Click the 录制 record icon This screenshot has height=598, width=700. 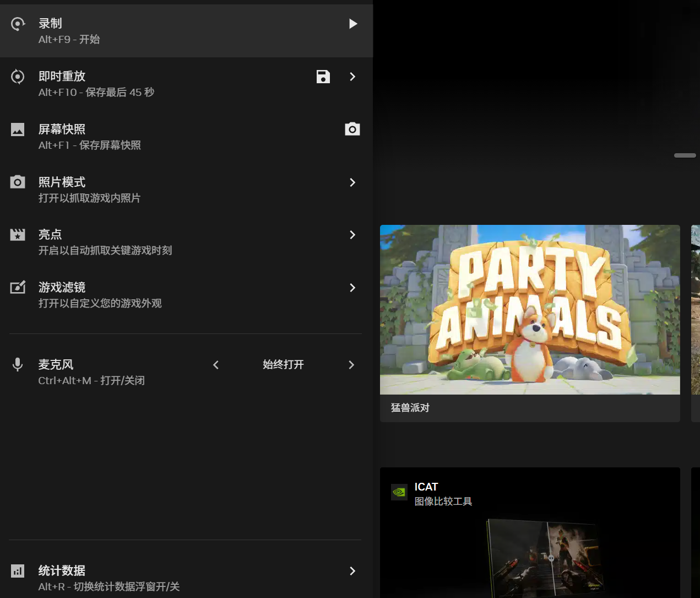[18, 24]
